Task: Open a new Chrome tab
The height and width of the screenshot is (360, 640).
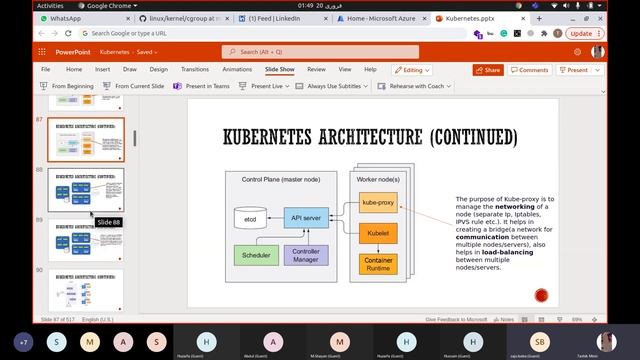Action: click(539, 18)
